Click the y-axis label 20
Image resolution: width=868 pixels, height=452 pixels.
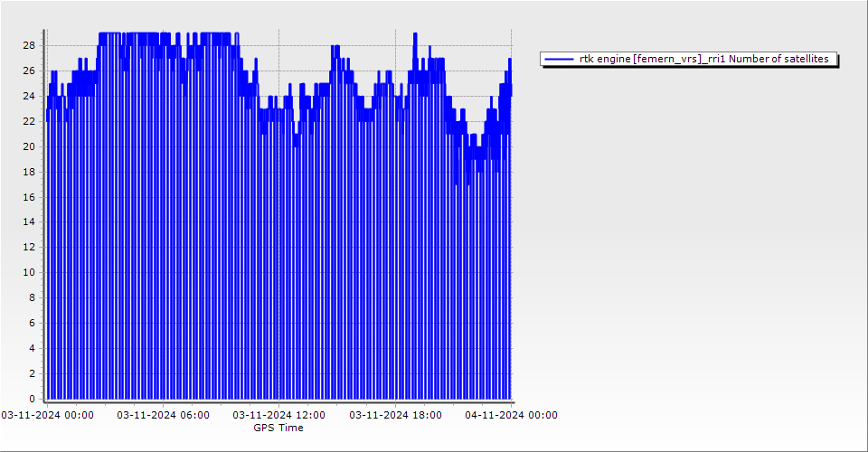click(x=29, y=146)
